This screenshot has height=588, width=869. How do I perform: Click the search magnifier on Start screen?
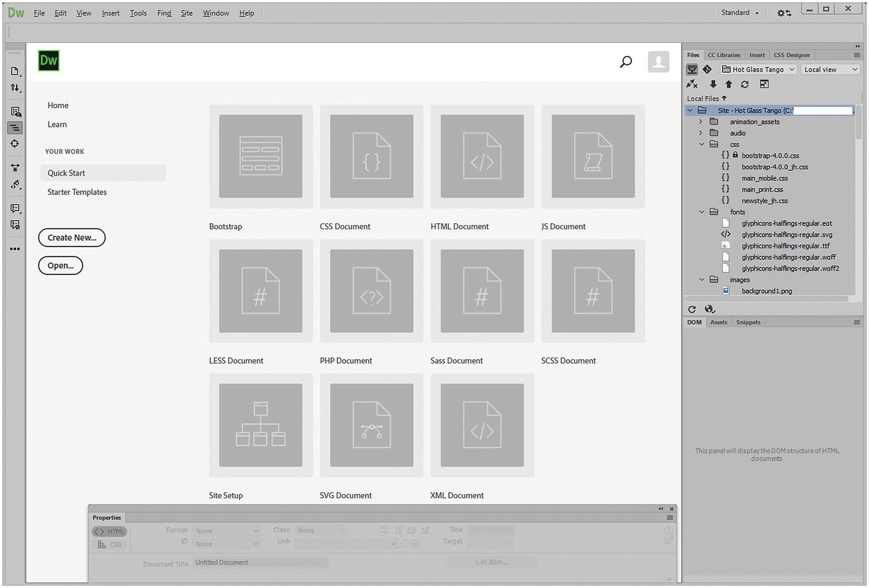tap(626, 62)
